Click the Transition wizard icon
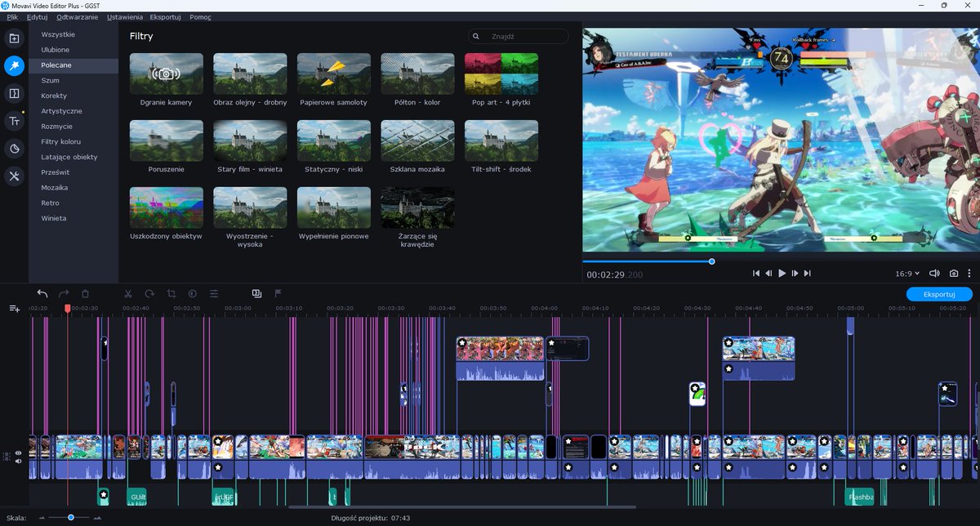The width and height of the screenshot is (980, 526). pyautogui.click(x=256, y=293)
